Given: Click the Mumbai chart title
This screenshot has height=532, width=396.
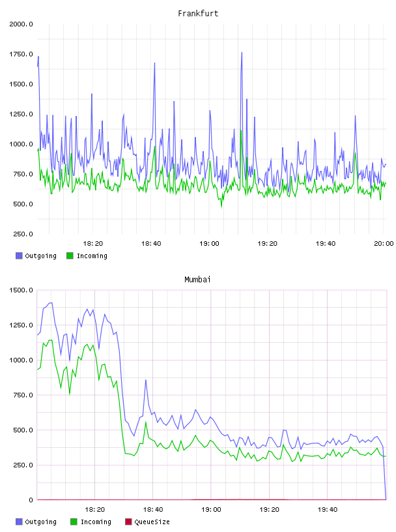Looking at the screenshot, I should point(197,280).
